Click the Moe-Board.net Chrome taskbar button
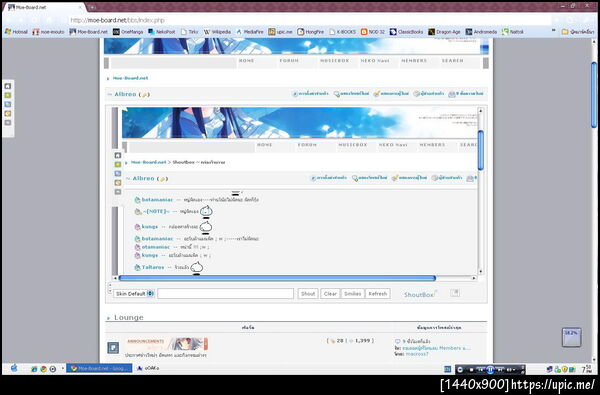The image size is (600, 395). click(x=99, y=368)
